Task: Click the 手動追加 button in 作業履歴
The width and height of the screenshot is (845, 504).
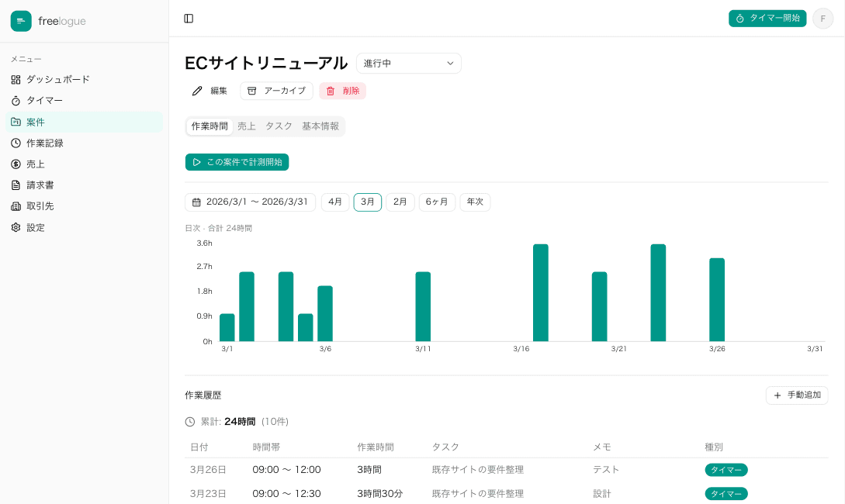Action: pyautogui.click(x=797, y=395)
